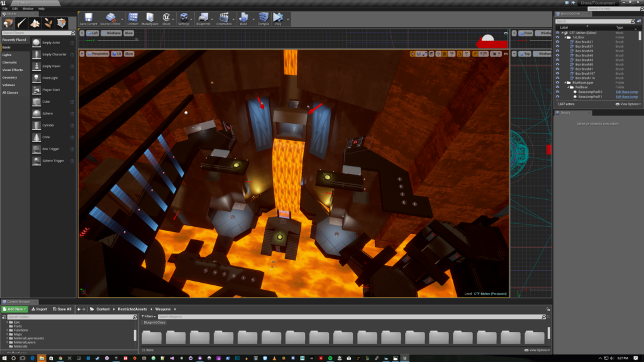Viewport: 644px width, 362px height.
Task: Open the File menu
Action: tap(5, 9)
